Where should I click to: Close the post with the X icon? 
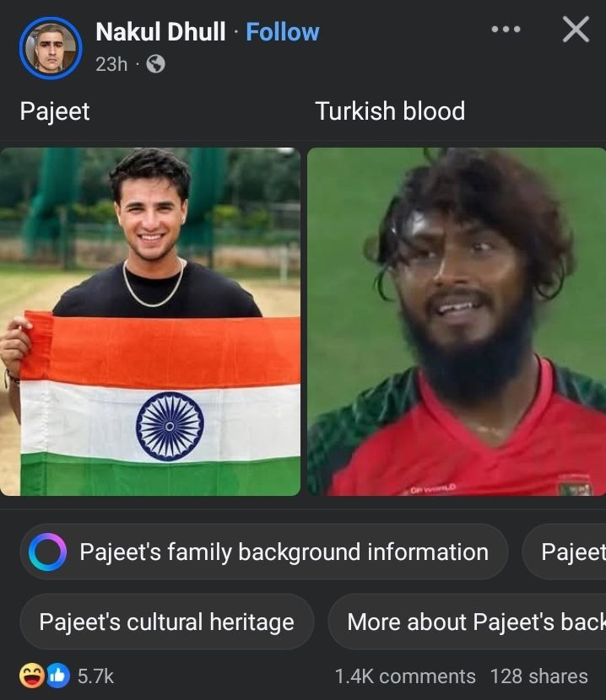coord(576,30)
